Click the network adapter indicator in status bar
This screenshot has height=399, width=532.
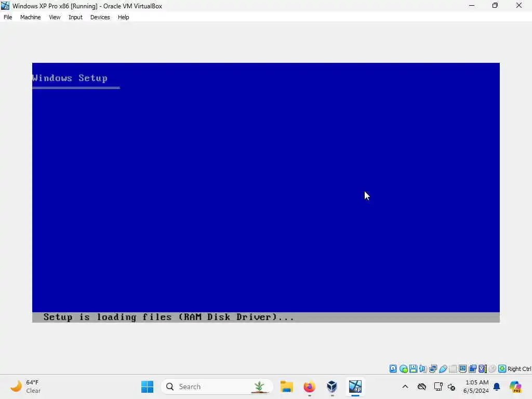[x=433, y=369]
